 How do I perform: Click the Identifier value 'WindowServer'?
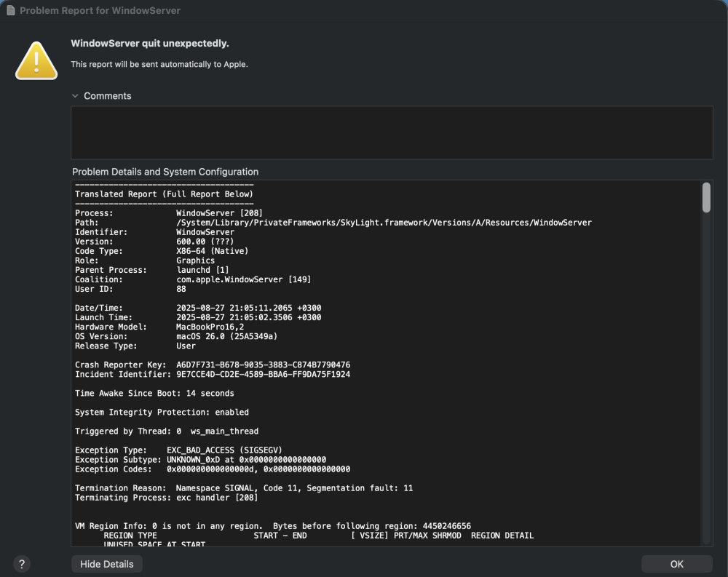[205, 232]
